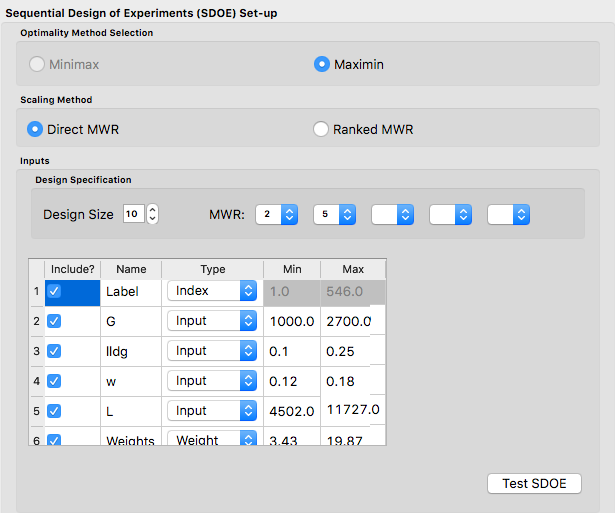This screenshot has height=513, width=615.
Task: Click the Design Size number field
Action: tap(133, 215)
